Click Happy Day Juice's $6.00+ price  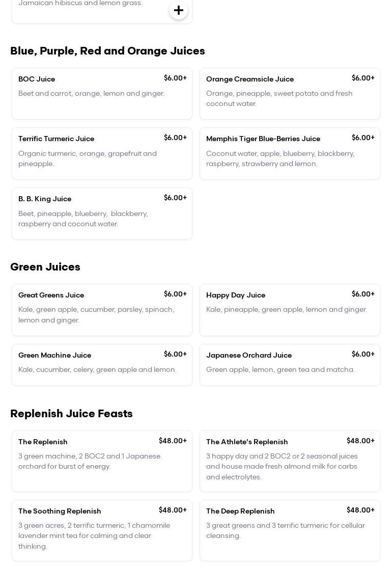coord(363,294)
